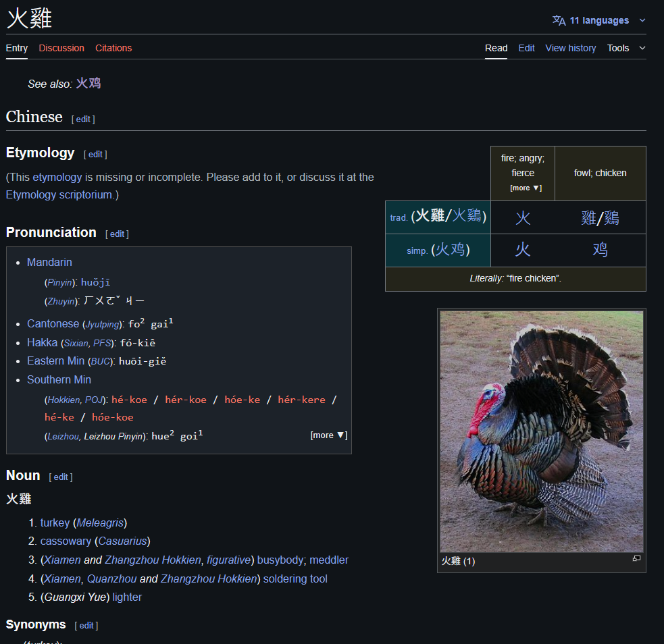Select the Read tab
This screenshot has height=644, width=664.
(x=496, y=48)
